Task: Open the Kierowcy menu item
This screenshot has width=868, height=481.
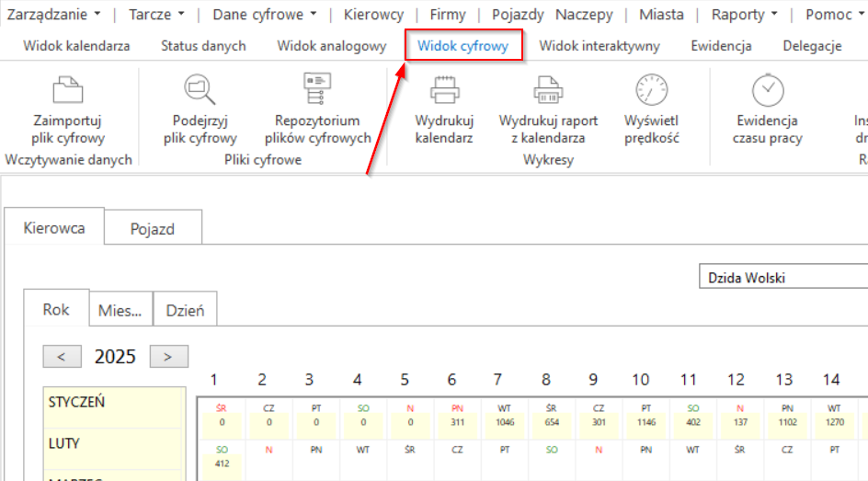Action: pos(373,15)
